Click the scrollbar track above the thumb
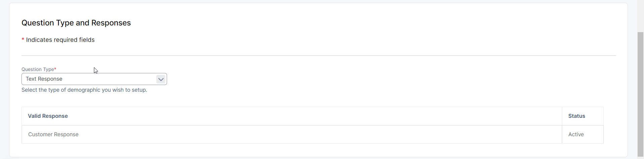The height and width of the screenshot is (159, 644). 640,15
